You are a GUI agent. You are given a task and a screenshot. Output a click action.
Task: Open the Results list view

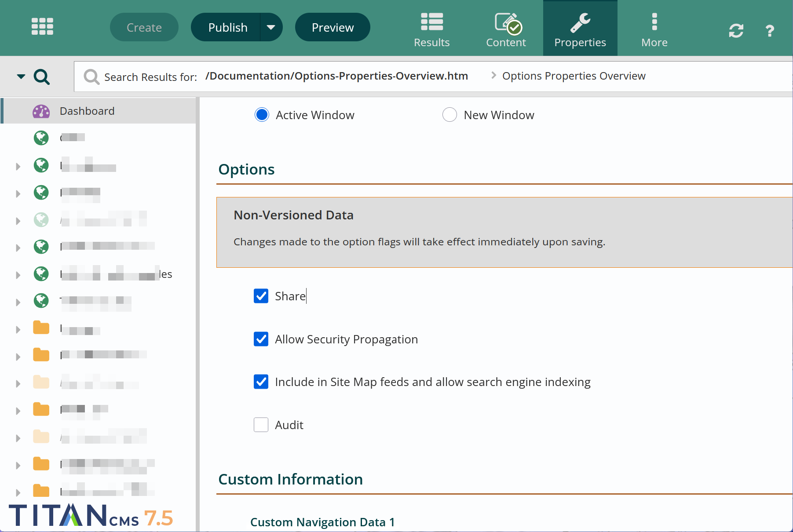click(431, 29)
